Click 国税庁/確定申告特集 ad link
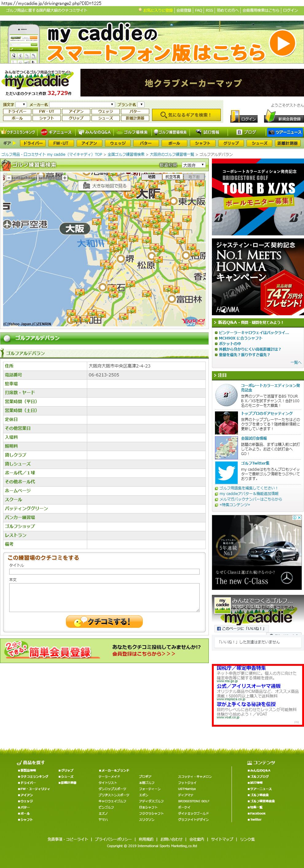Viewport: 304px width, 868px height. click(x=241, y=667)
